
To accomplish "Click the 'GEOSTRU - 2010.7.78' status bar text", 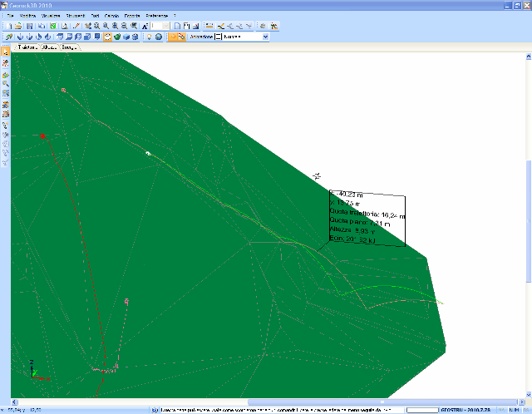I will pos(465,410).
